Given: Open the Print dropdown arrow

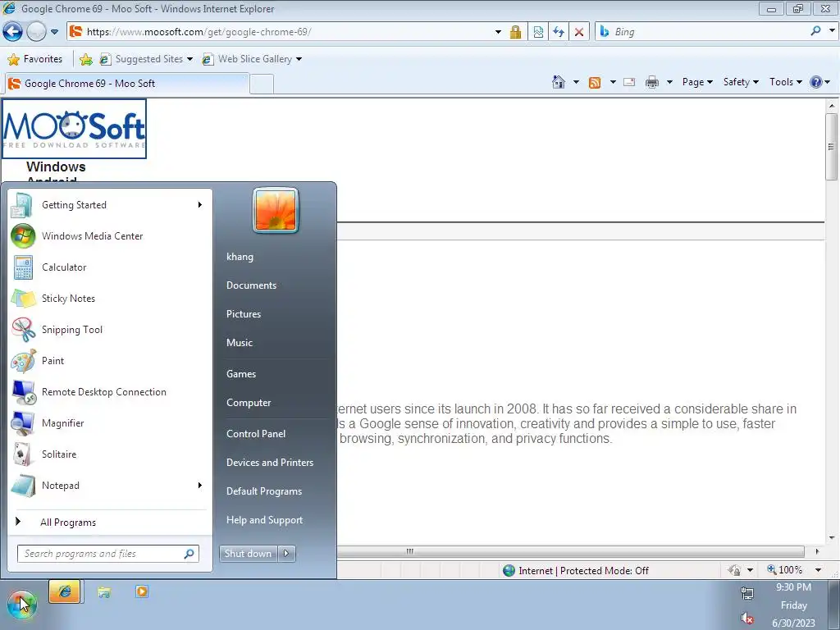Looking at the screenshot, I should [669, 82].
